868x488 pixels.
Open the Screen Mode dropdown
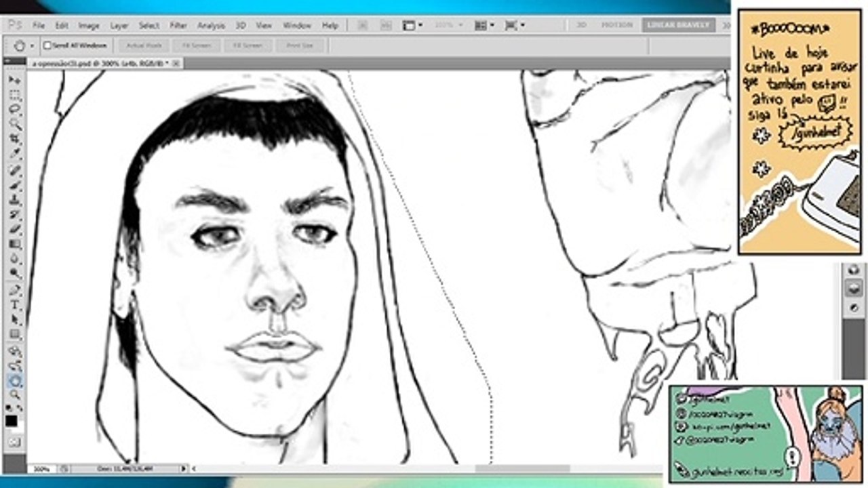[x=514, y=25]
